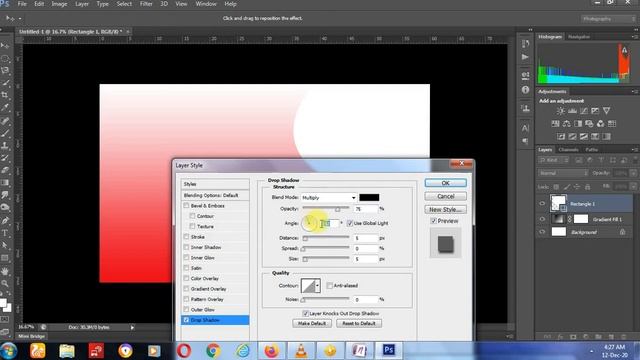The width and height of the screenshot is (640, 360).
Task: Select the Brush tool
Action: (5, 133)
